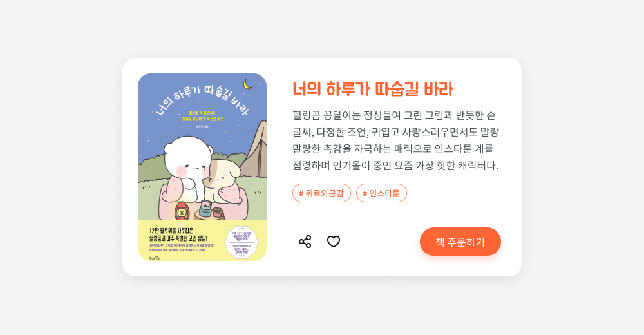Click the share icon

tap(305, 242)
